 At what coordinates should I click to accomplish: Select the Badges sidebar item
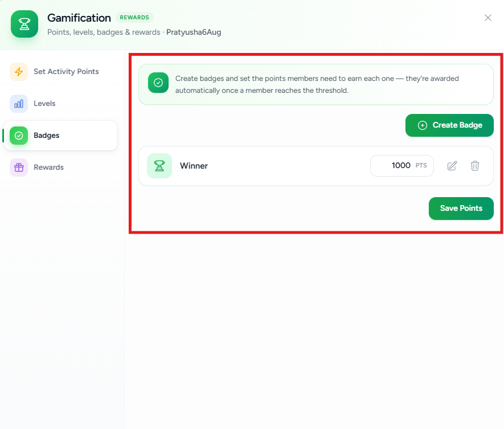(x=60, y=136)
